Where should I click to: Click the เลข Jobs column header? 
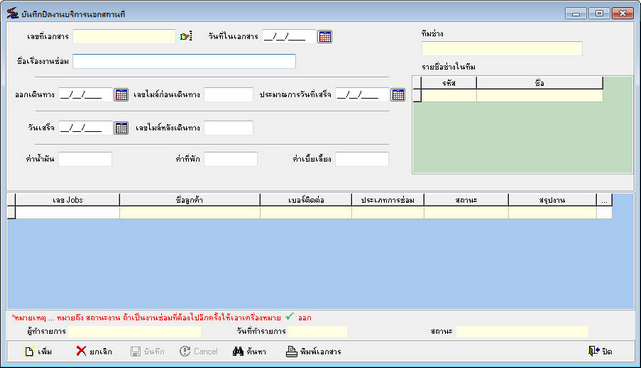click(67, 200)
